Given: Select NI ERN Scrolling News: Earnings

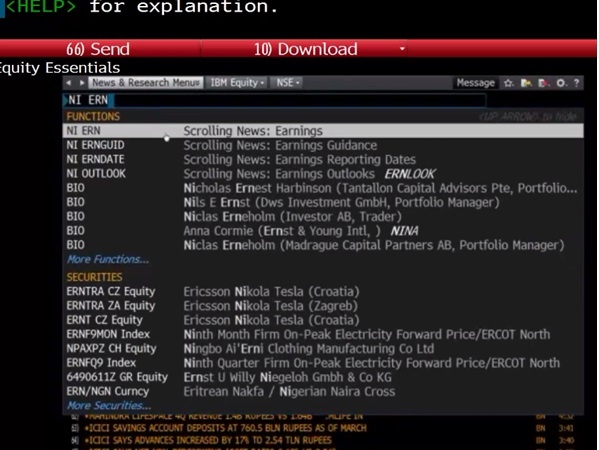Looking at the screenshot, I should click(x=323, y=131).
